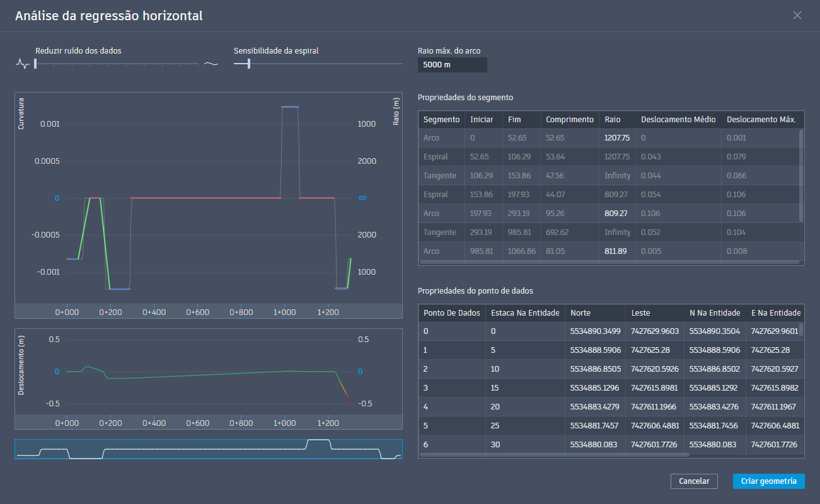Image resolution: width=820 pixels, height=504 pixels.
Task: Click the Deslocamento Médio column header
Action: tap(678, 120)
